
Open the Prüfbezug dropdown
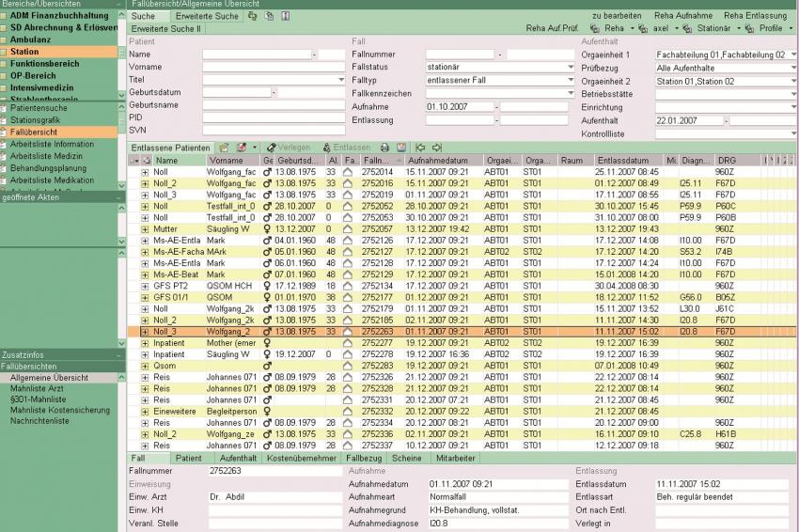pyautogui.click(x=793, y=68)
